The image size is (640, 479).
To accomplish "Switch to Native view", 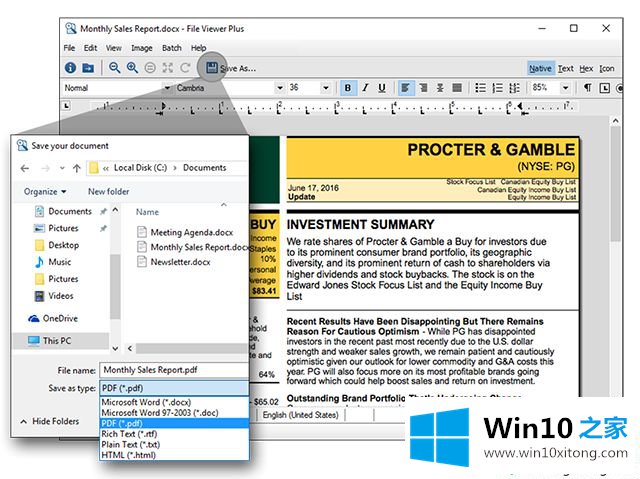I will pos(540,69).
